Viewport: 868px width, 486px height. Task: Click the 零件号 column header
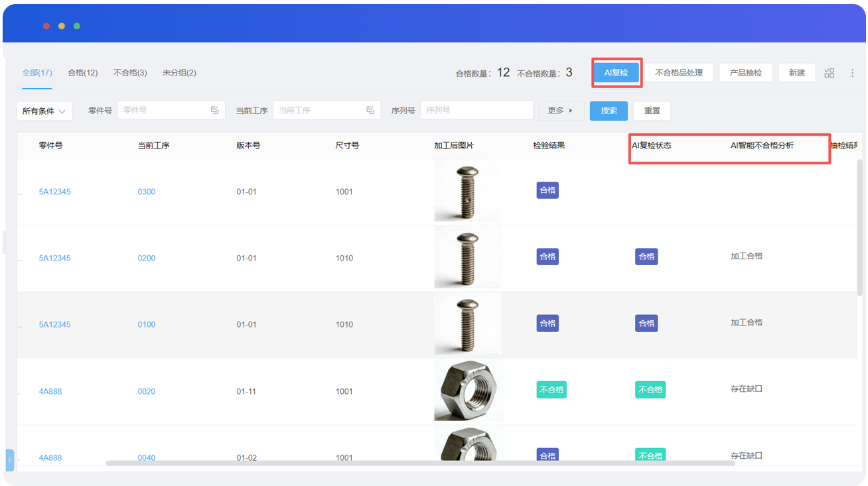tap(50, 145)
